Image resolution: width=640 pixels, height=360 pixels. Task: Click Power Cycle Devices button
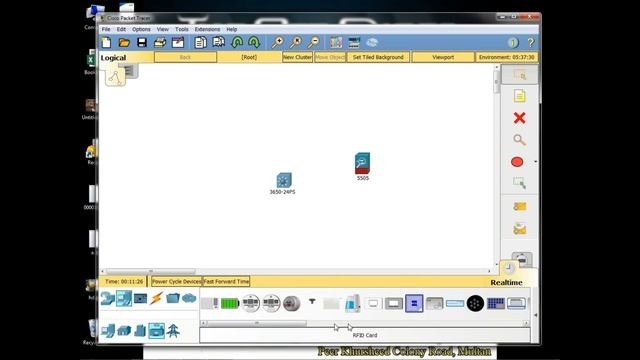(x=177, y=282)
